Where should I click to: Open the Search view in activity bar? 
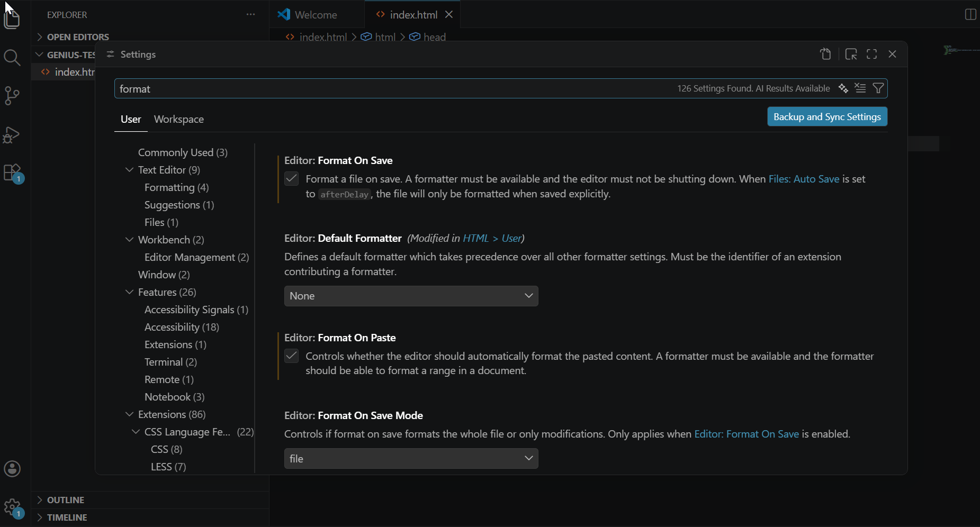click(x=12, y=57)
